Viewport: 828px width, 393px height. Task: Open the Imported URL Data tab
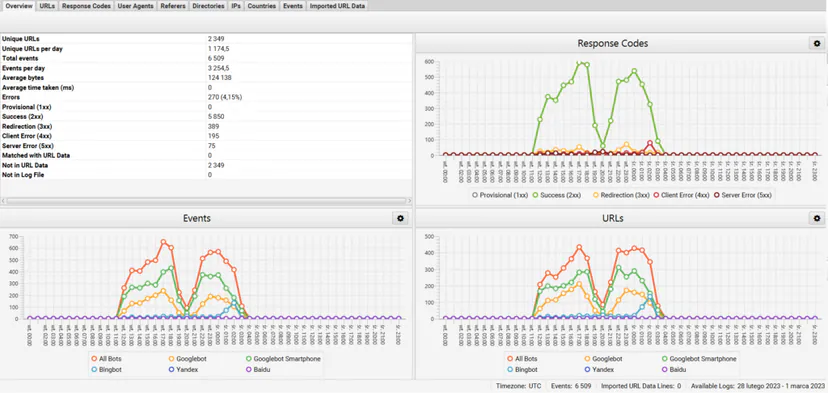click(337, 6)
